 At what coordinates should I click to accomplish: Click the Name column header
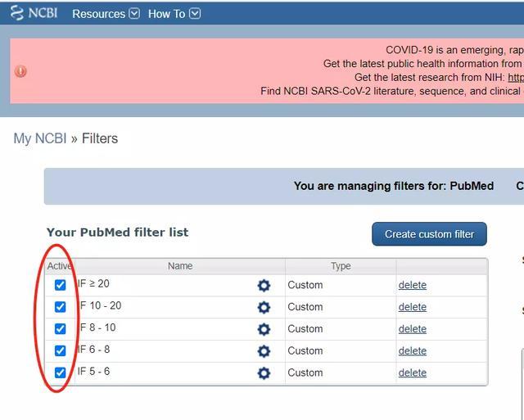pyautogui.click(x=180, y=266)
